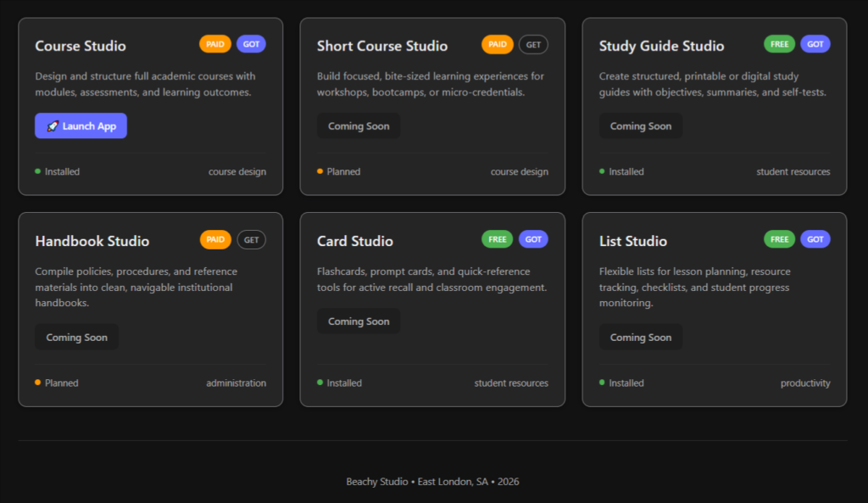
Task: Click the GOT badge on Course Studio
Action: click(251, 44)
